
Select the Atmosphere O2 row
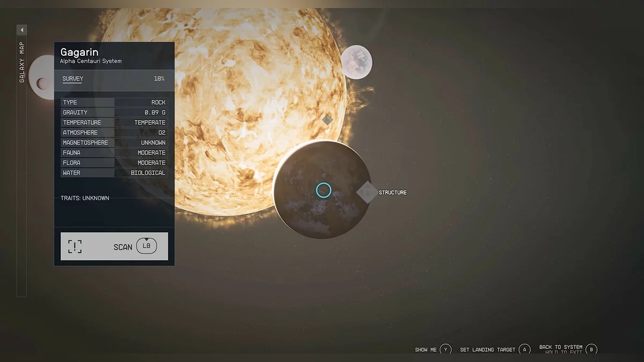coord(114,132)
